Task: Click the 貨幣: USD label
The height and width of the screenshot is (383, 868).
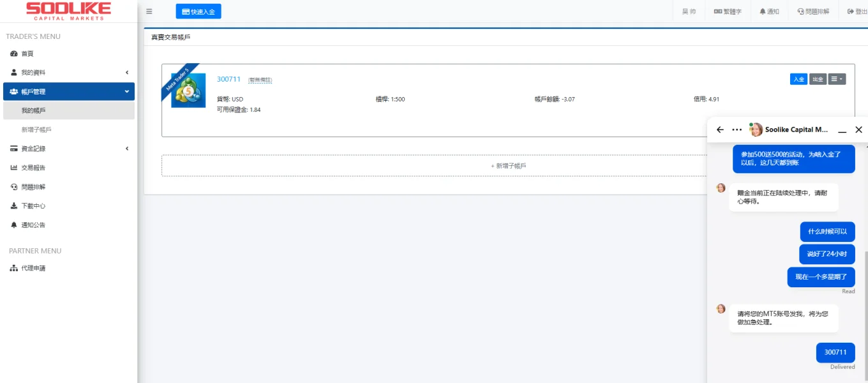Action: 230,100
